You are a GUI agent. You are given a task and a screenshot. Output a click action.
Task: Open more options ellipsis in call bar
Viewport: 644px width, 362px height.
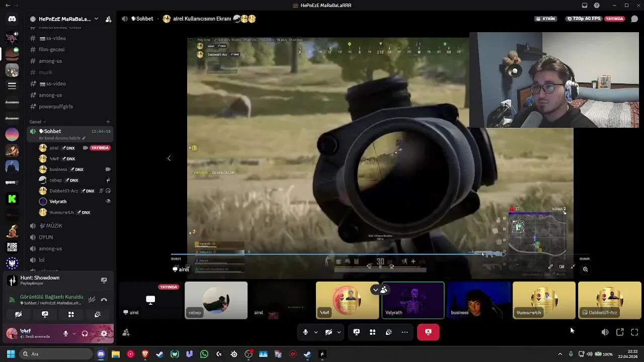pos(405,332)
